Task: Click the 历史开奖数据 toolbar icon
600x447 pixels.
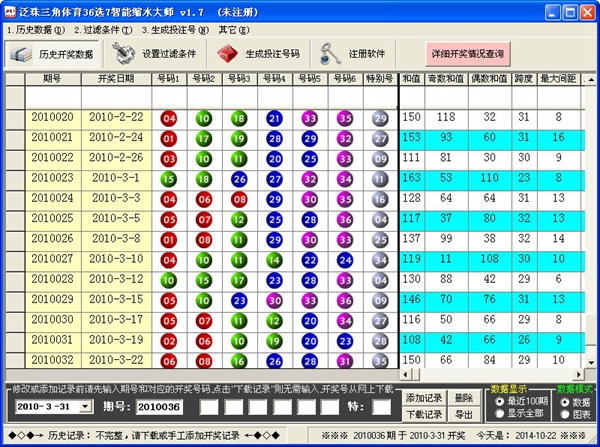Action: coord(23,53)
